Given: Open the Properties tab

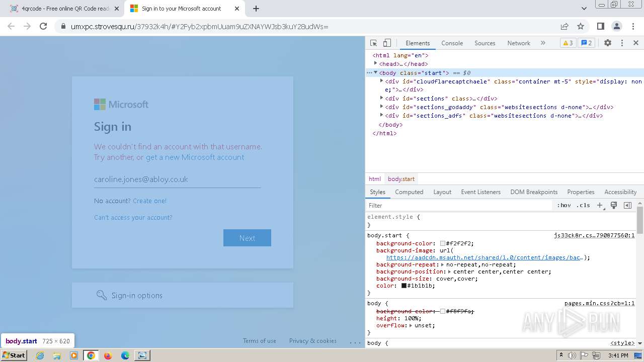Looking at the screenshot, I should pyautogui.click(x=581, y=192).
